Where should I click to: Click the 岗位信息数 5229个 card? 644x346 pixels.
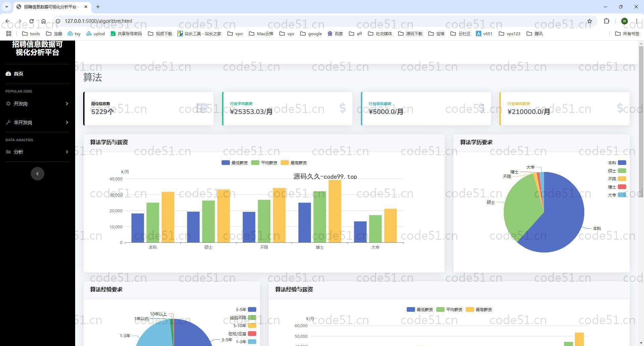coord(149,109)
